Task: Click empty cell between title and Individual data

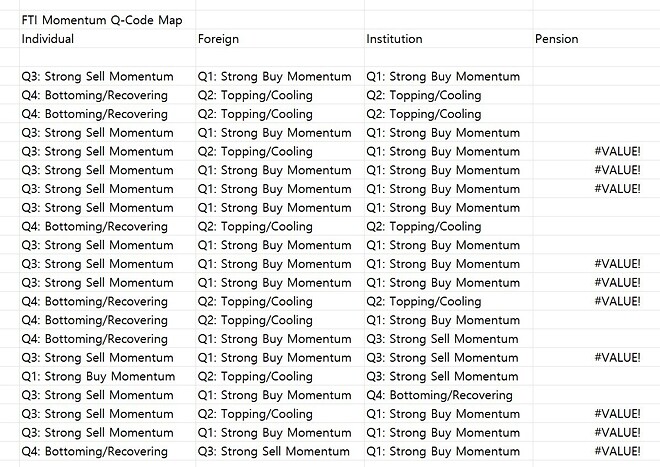Action: [100, 58]
